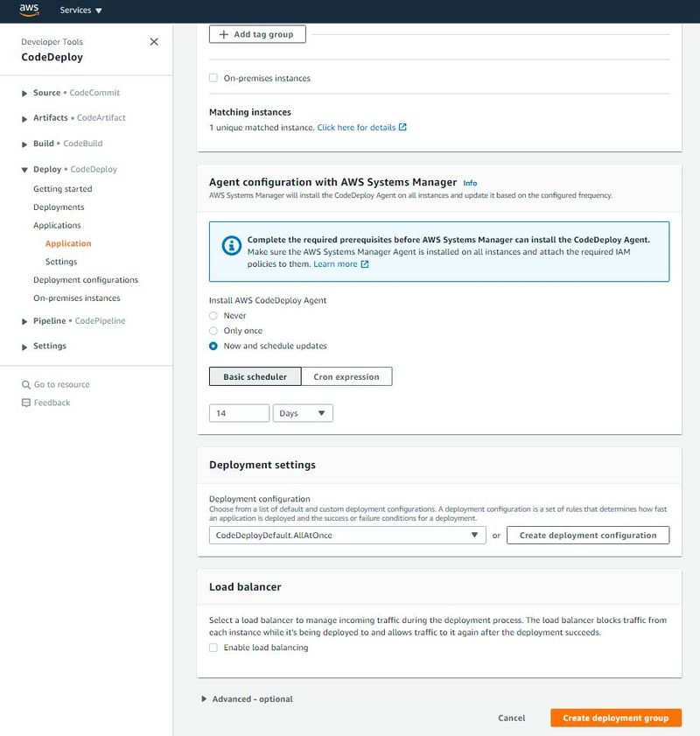Open the CodeDeployDefault.AllAtOnce configuration dropdown
700x736 pixels.
click(347, 535)
